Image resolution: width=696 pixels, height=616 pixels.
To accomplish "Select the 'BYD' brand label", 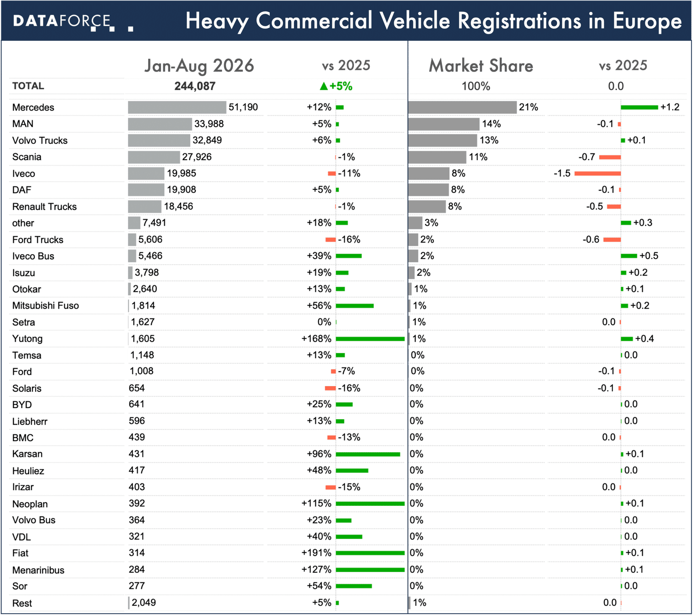I will (x=22, y=405).
